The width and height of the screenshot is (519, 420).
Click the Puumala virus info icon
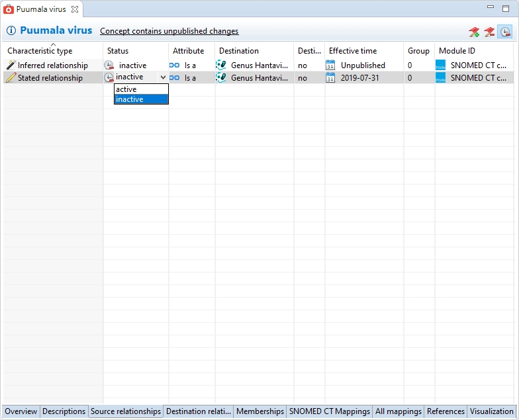click(11, 31)
